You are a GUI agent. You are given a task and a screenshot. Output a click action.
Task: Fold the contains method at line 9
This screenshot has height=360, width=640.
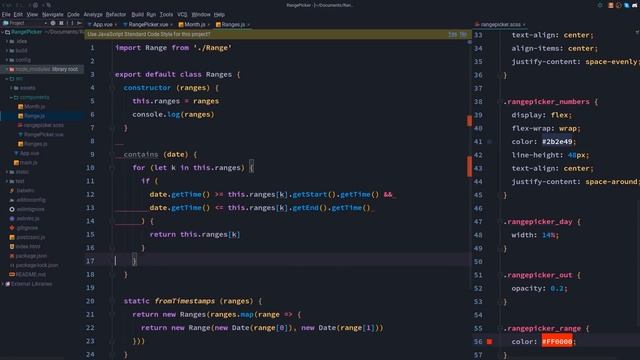tap(112, 154)
